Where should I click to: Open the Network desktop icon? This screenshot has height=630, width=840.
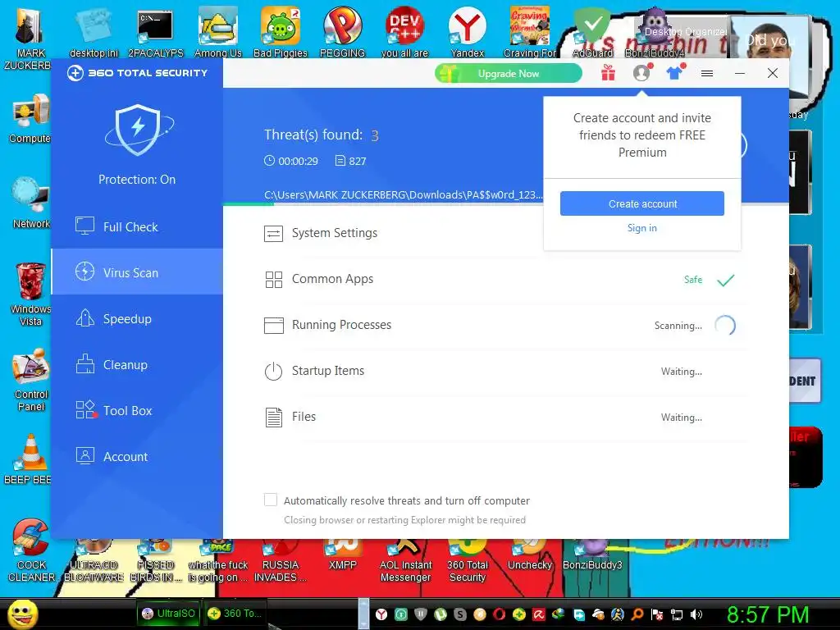31,203
